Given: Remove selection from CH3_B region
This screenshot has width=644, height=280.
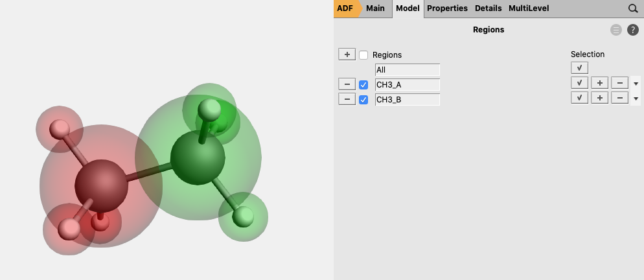Looking at the screenshot, I should point(619,98).
